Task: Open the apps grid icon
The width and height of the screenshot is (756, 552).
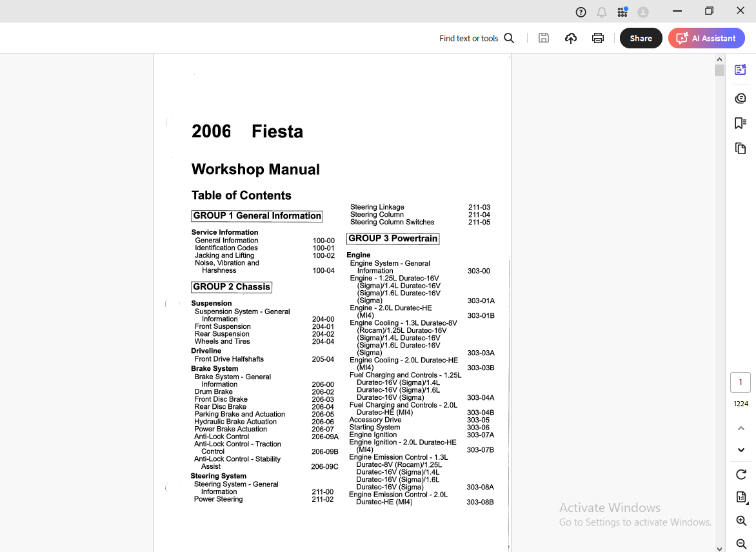Action: (x=622, y=12)
